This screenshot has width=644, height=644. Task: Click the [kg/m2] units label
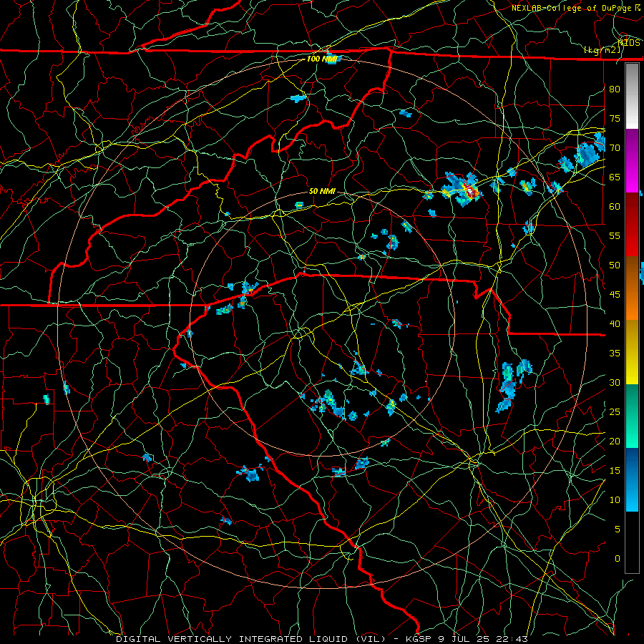602,50
